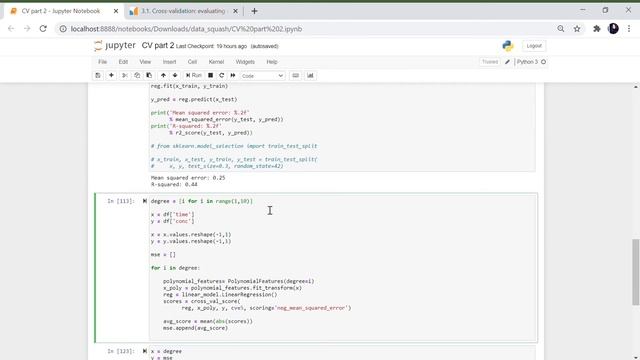Bookmark this page with the star icon

[577, 29]
